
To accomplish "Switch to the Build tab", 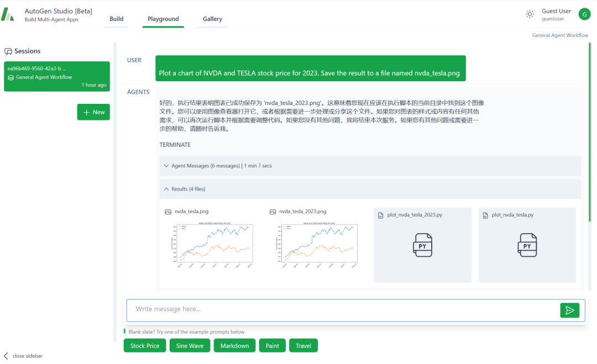I will click(x=116, y=18).
